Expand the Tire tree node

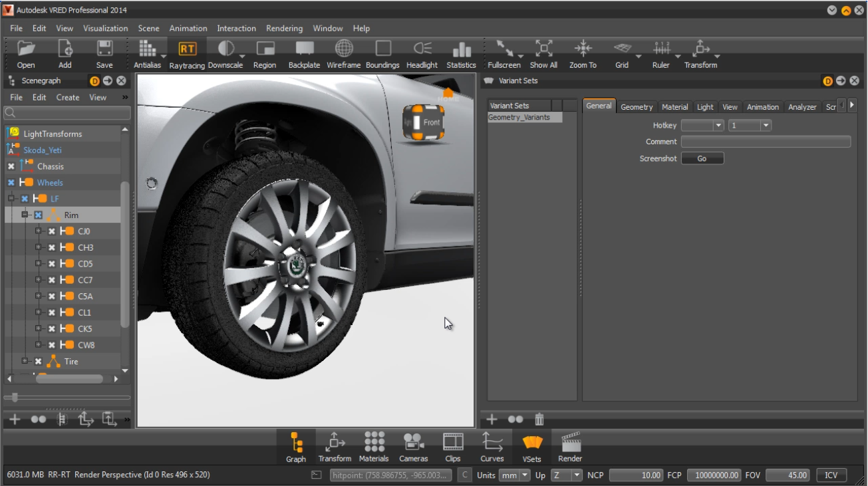click(x=25, y=361)
